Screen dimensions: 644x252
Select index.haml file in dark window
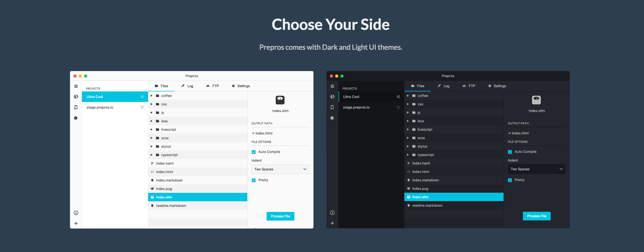pyautogui.click(x=454, y=163)
